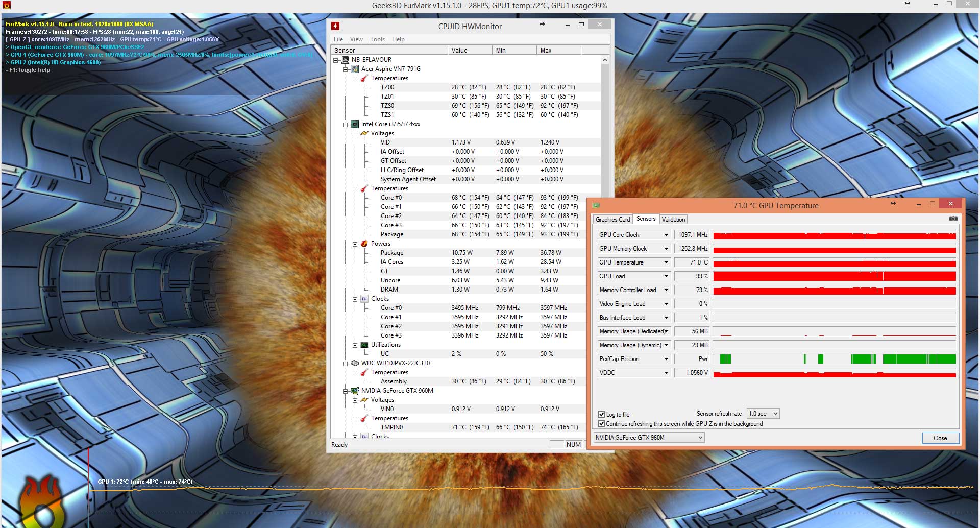
Task: Open the NVIDIA GeForce GTX 960M device selector
Action: point(649,438)
